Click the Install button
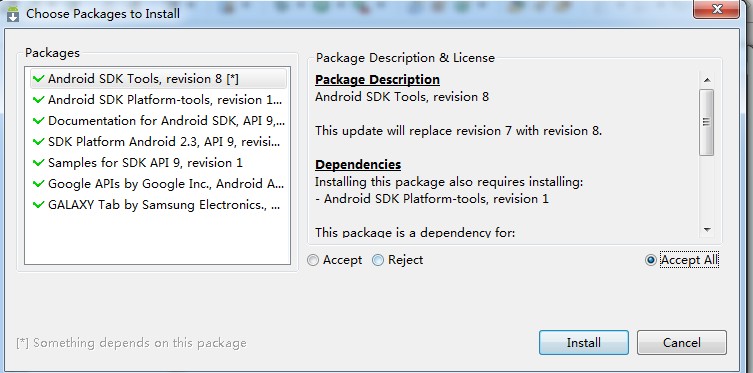This screenshot has width=753, height=373. (x=583, y=342)
